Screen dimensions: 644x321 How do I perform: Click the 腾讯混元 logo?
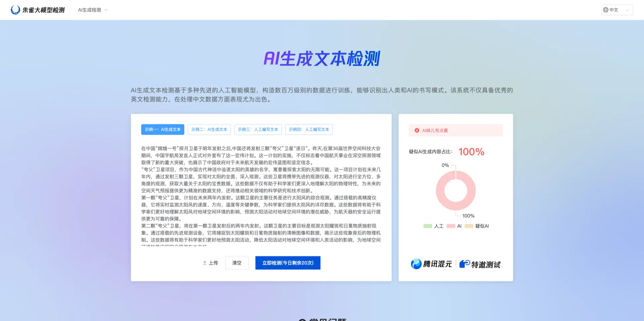tap(431, 264)
